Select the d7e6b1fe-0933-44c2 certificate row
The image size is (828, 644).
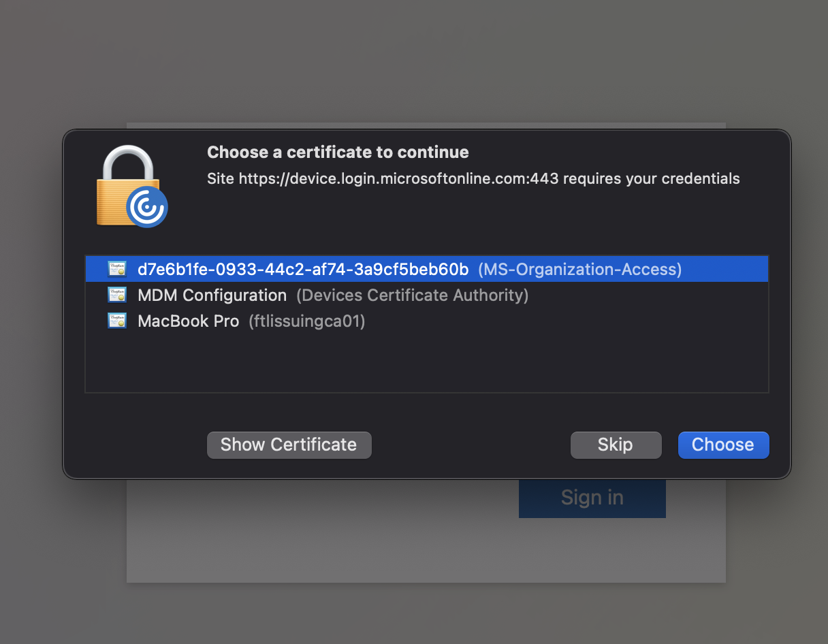point(303,270)
